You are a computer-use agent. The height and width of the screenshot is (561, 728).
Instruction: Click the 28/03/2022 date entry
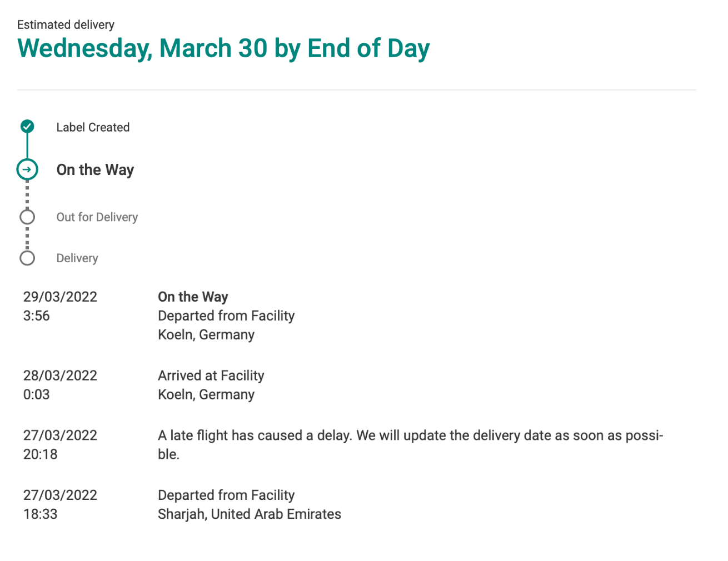coord(60,375)
